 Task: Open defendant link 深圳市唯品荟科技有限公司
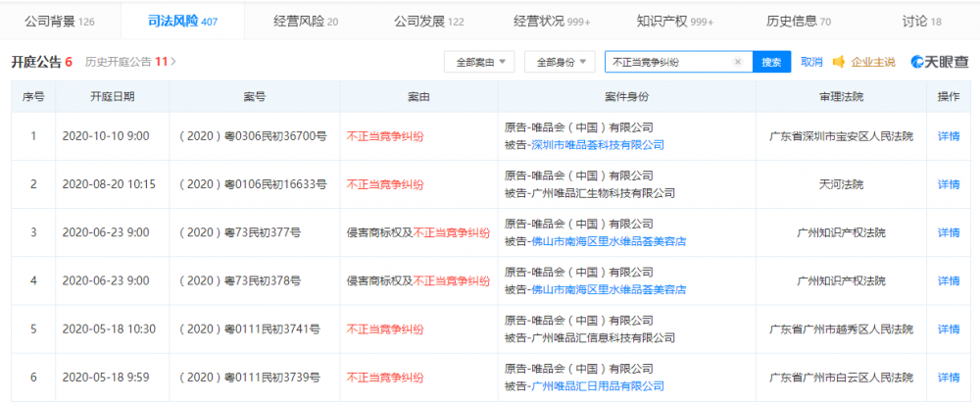click(598, 145)
